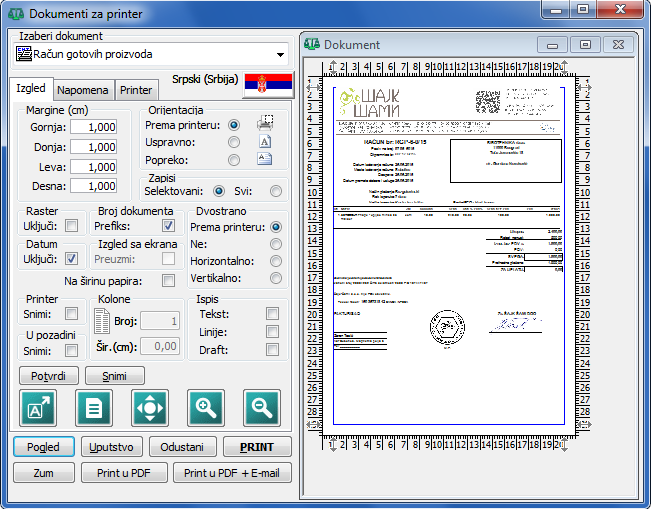651x509 pixels.
Task: Select Orijentacija Prema printeru radio
Action: tap(234, 125)
